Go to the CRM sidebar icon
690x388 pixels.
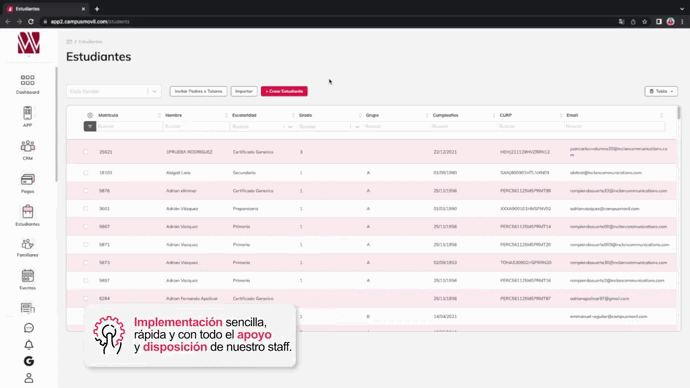27,150
